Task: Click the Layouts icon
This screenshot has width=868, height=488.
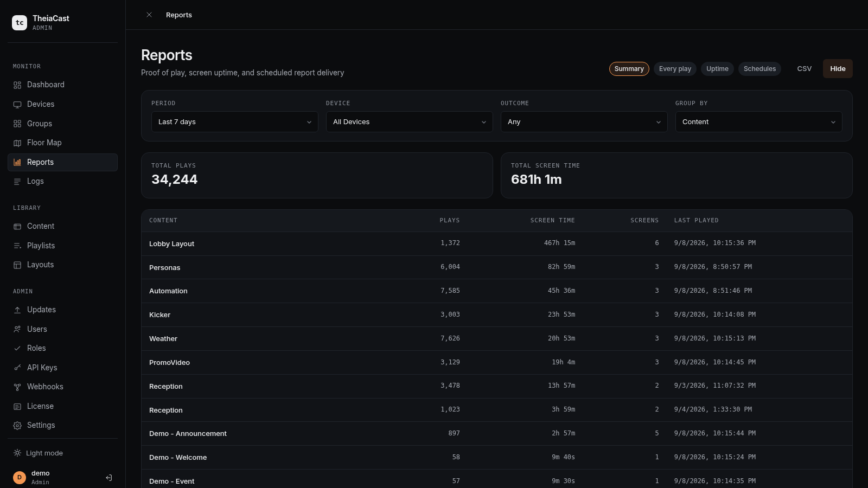Action: click(x=17, y=265)
